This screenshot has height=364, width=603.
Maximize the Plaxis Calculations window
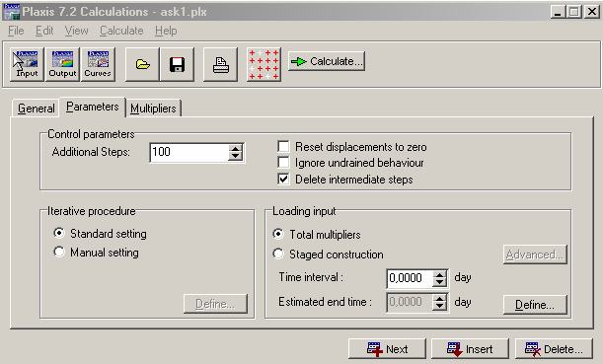pos(574,12)
